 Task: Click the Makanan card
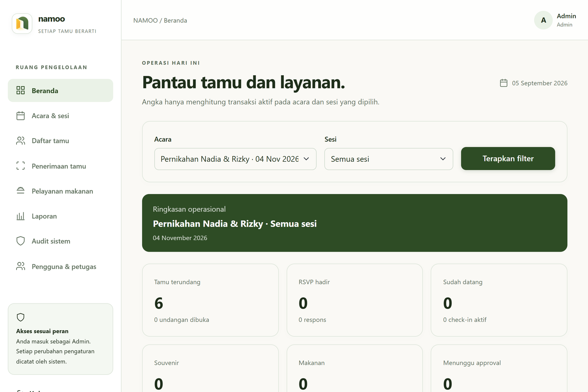pyautogui.click(x=355, y=368)
